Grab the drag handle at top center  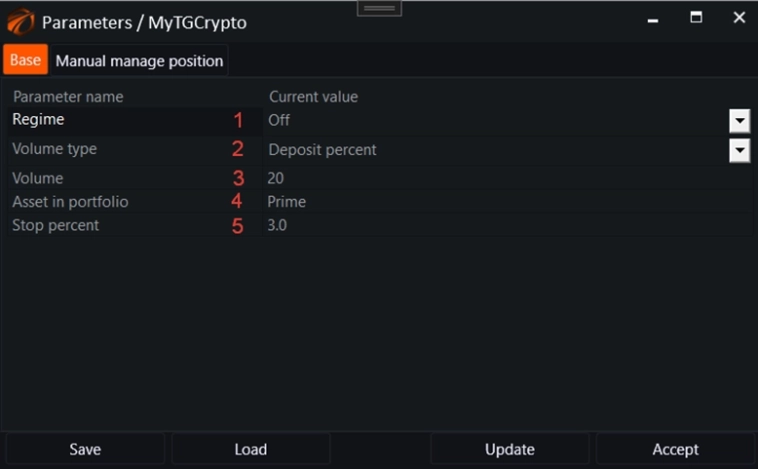(379, 7)
